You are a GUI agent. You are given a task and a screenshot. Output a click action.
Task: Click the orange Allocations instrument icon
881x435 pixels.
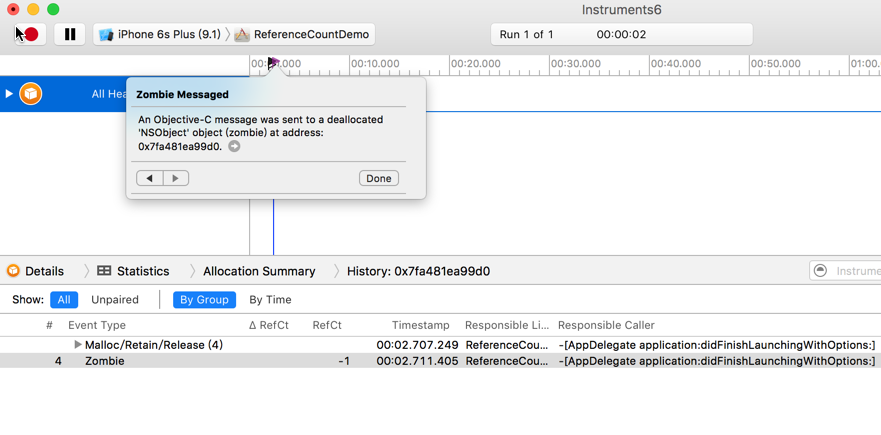click(31, 94)
